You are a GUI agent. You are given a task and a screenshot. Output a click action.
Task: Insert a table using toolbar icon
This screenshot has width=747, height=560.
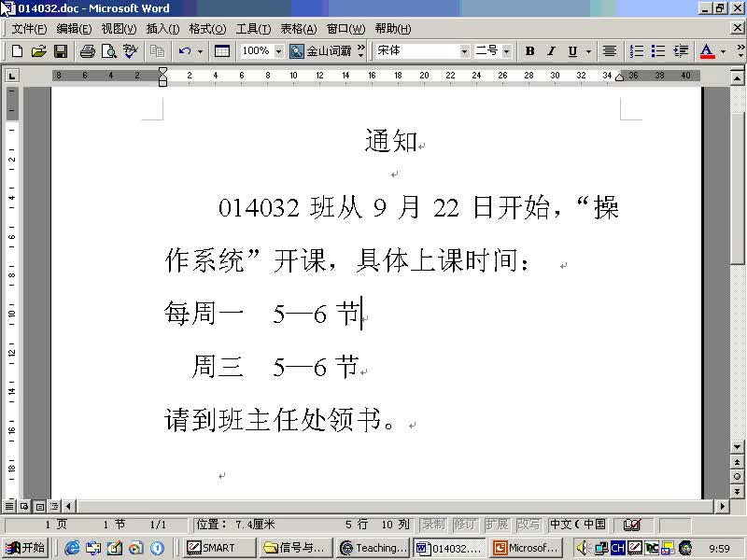pos(222,51)
